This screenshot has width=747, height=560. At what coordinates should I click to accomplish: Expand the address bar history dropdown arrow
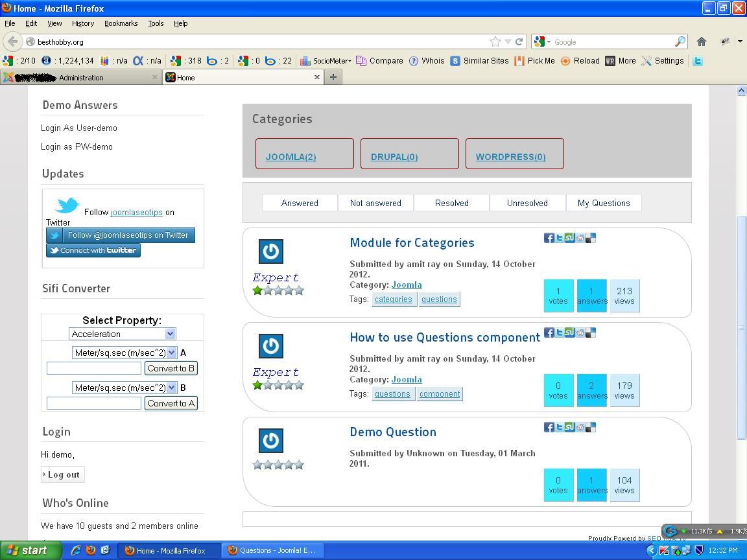click(508, 42)
